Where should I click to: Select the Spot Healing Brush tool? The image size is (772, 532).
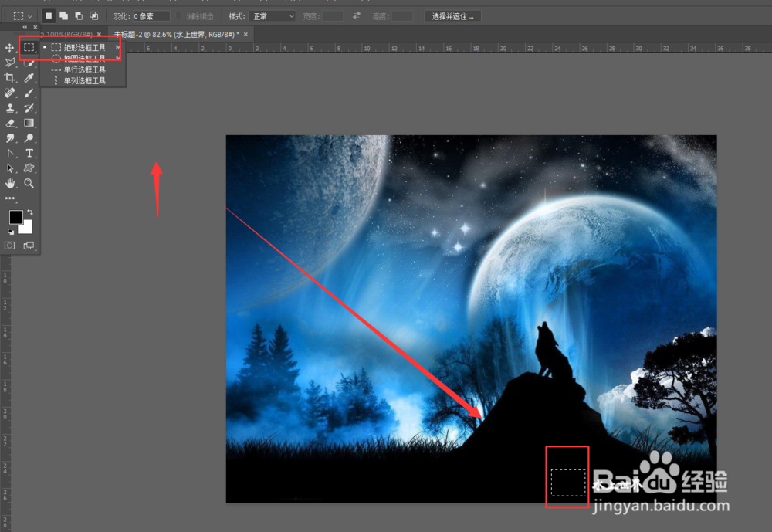click(9, 93)
